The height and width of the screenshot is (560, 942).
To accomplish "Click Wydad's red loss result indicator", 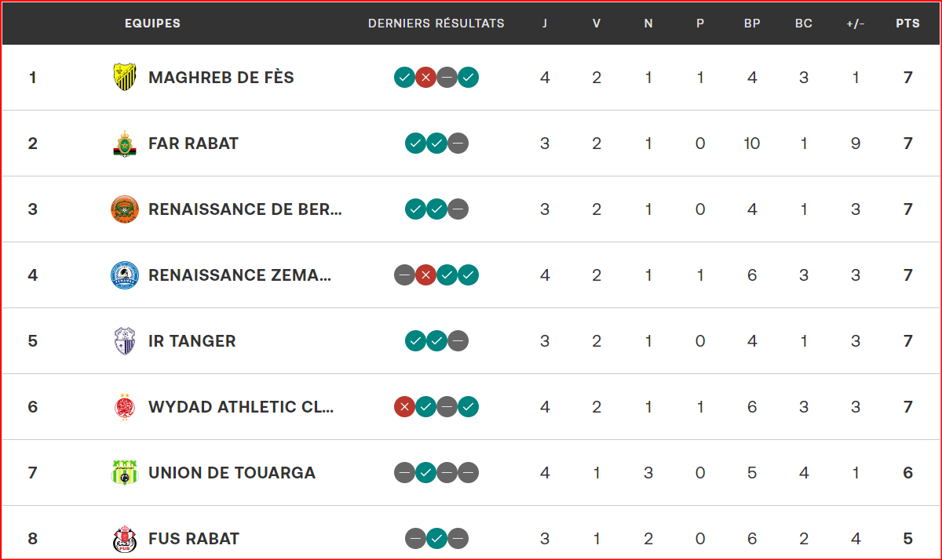I will 404,407.
